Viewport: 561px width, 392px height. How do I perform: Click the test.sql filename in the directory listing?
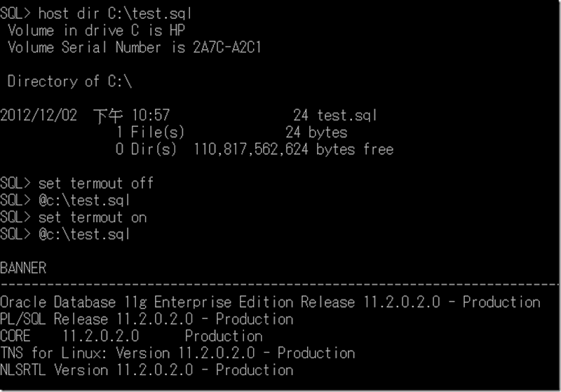pyautogui.click(x=346, y=115)
